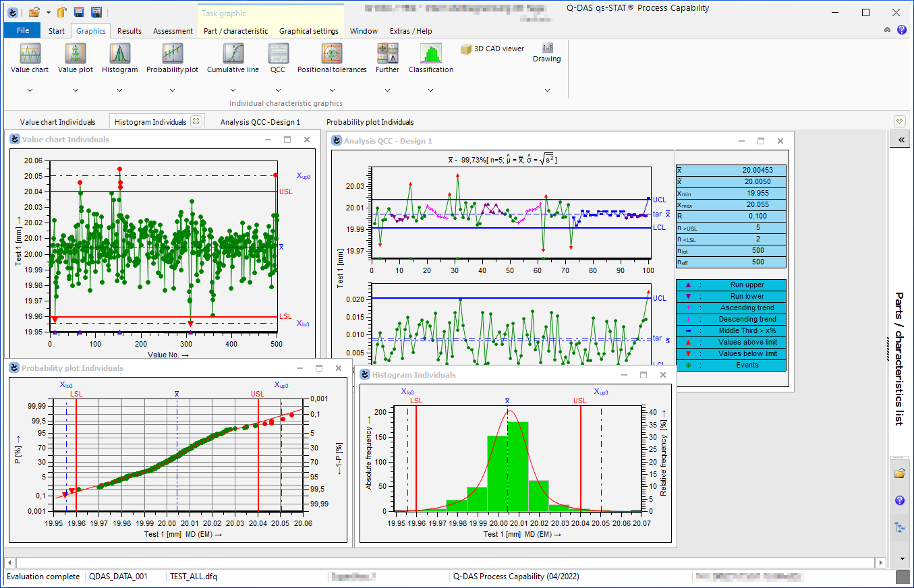Expand the Histogram dropdown arrow

(120, 90)
